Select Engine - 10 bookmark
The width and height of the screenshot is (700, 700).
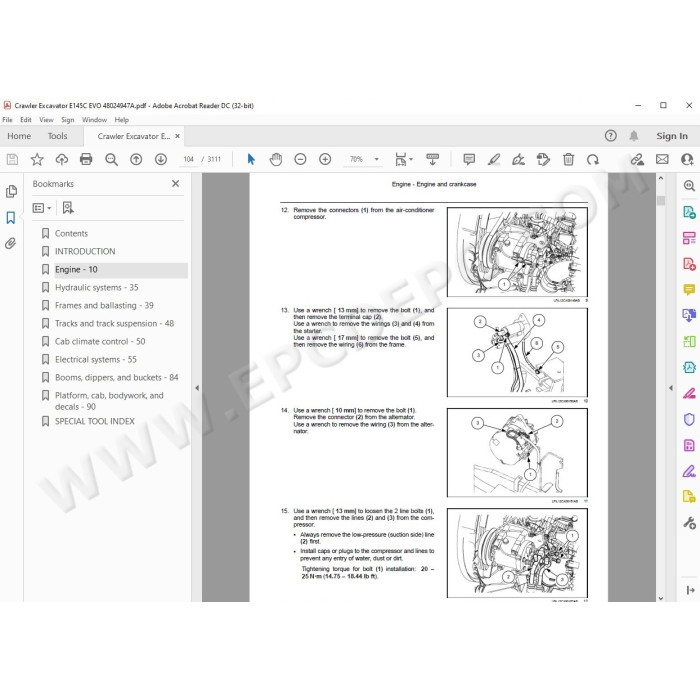76,269
